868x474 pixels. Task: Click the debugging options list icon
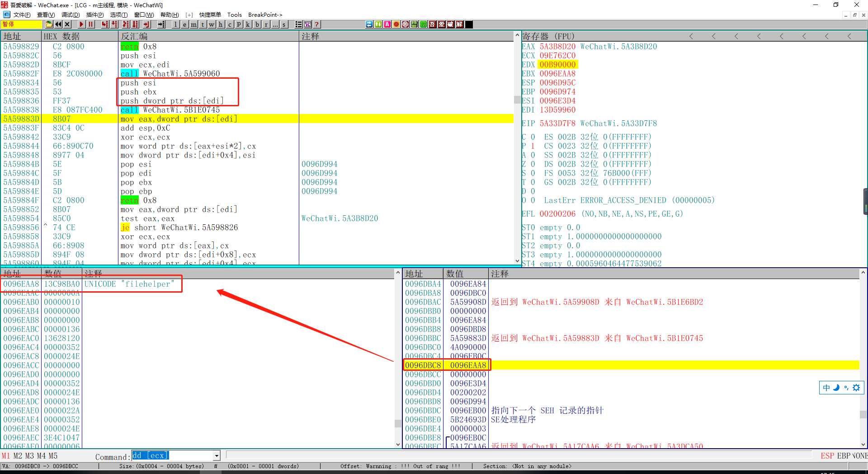tap(299, 24)
